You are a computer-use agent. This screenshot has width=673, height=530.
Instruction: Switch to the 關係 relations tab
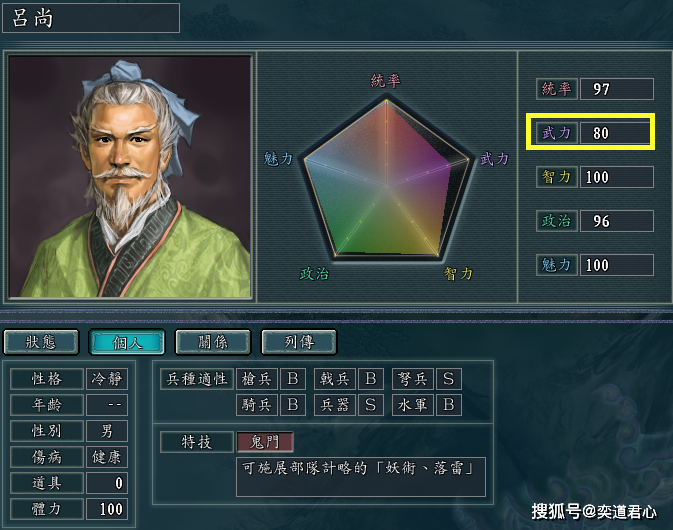(213, 342)
